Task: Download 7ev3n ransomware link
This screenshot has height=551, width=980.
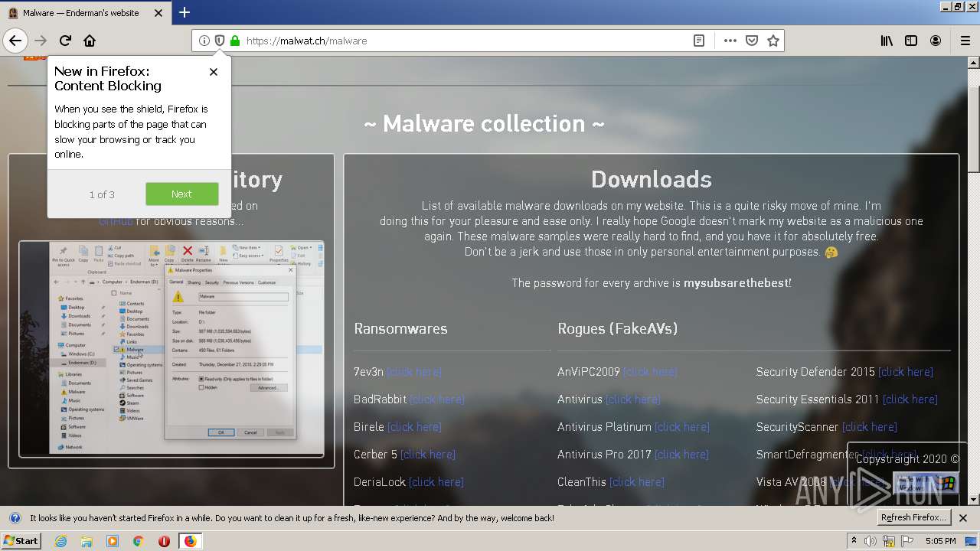Action: [414, 372]
